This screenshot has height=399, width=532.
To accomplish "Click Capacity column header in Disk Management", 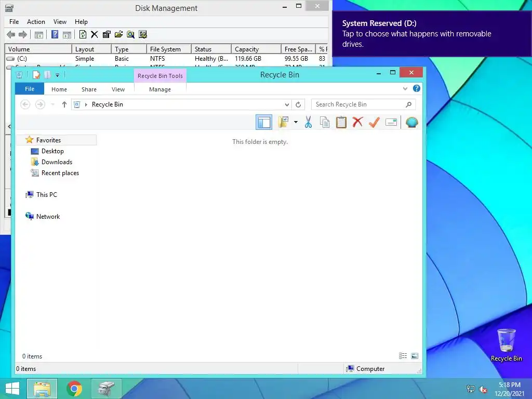I will click(x=256, y=49).
